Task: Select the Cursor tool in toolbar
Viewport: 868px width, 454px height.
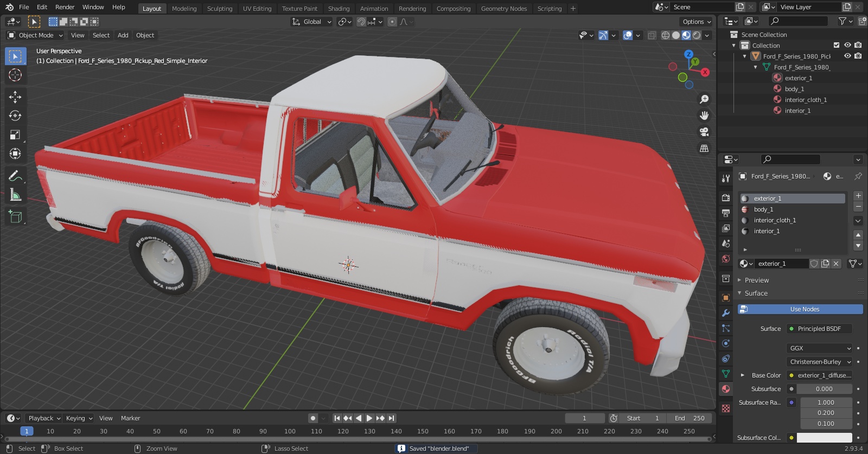Action: pyautogui.click(x=15, y=75)
